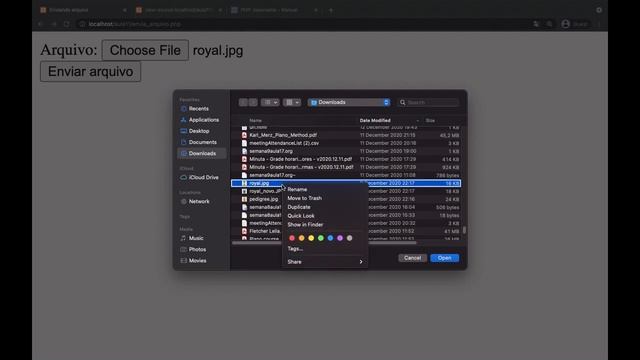Choose Duplicate from the context menu
The height and width of the screenshot is (360, 640).
click(x=299, y=207)
